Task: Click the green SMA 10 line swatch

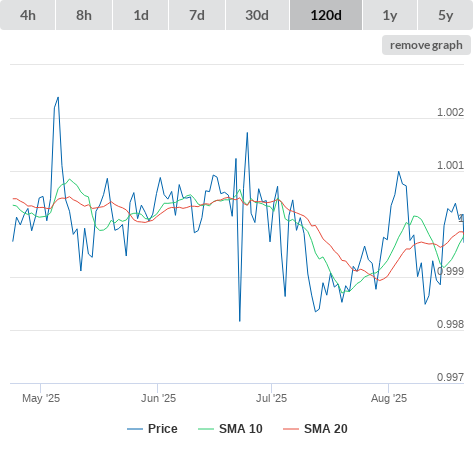Action: (x=206, y=429)
